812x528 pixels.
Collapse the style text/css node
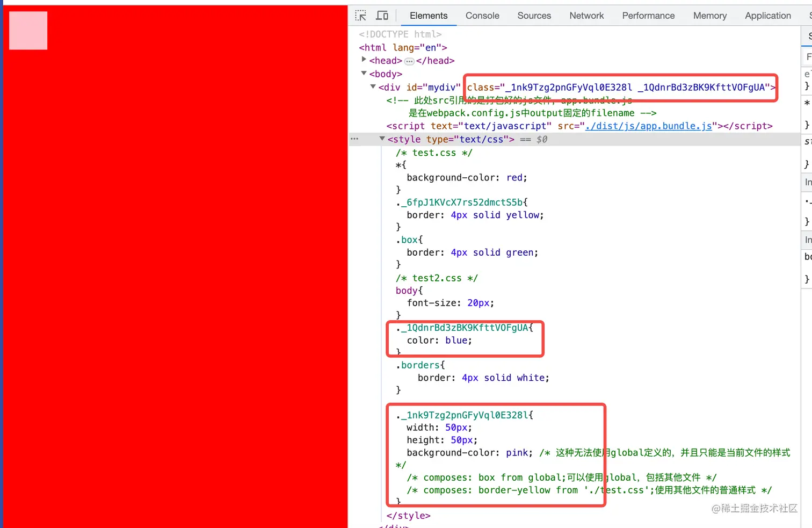tap(382, 139)
